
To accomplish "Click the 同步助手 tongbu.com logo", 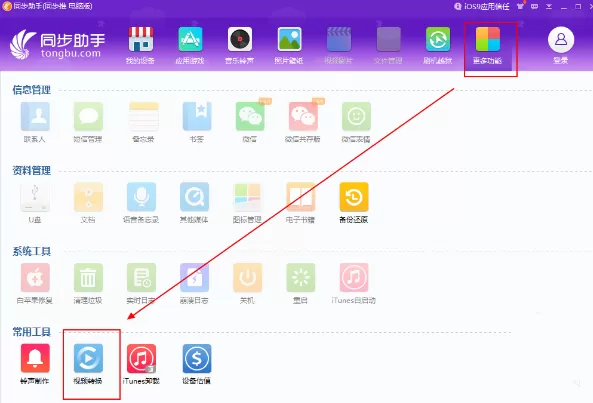I will tap(57, 45).
